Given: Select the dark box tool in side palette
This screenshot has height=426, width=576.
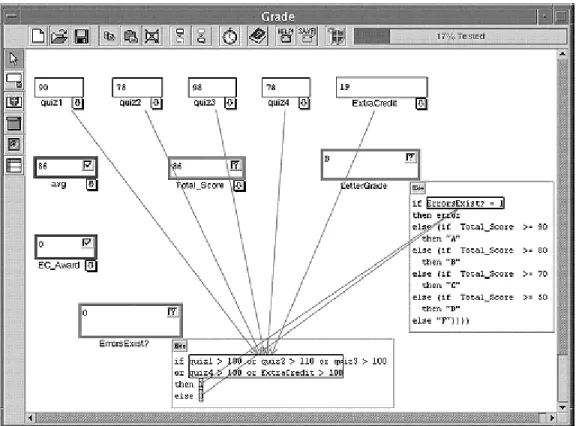Looking at the screenshot, I should coord(14,123).
